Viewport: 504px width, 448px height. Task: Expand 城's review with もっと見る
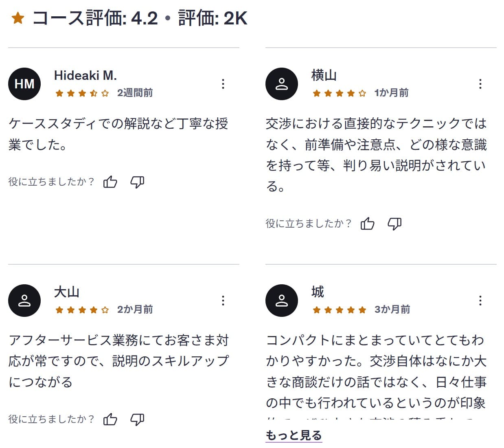[x=294, y=435]
